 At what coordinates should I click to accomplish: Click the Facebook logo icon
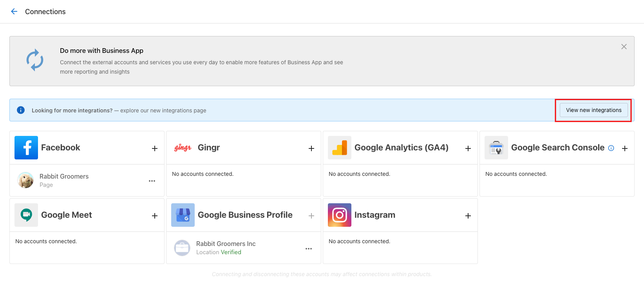[x=26, y=148]
